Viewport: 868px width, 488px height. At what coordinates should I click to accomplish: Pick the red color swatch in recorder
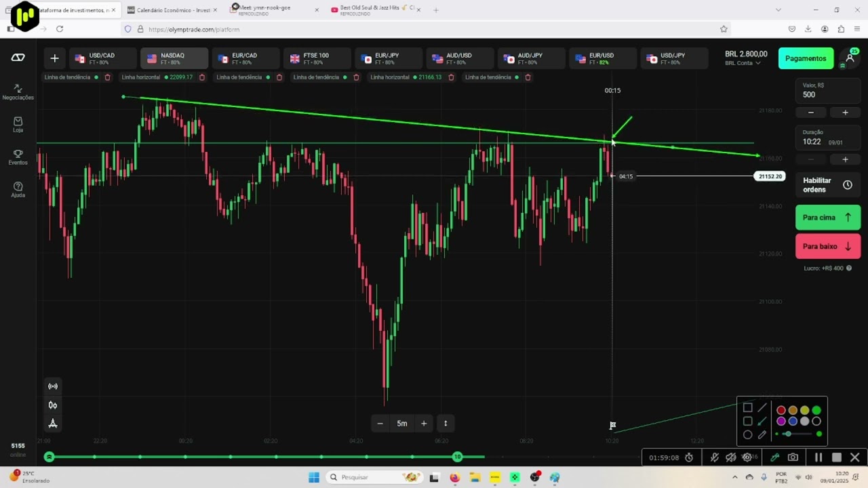pos(781,410)
